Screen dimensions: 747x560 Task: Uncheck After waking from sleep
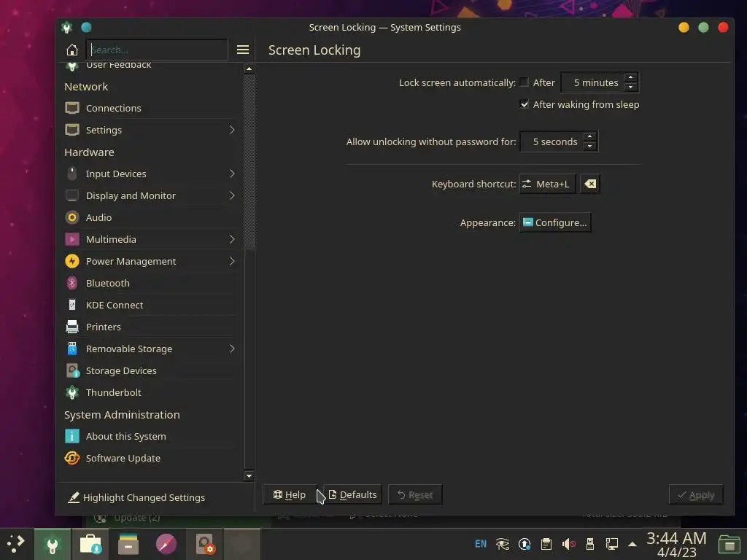(x=524, y=104)
